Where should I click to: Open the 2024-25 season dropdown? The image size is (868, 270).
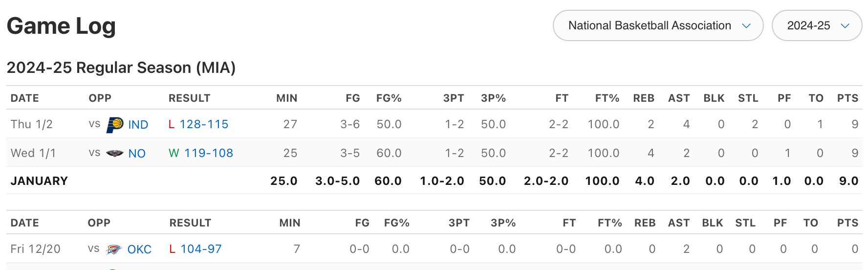tap(816, 25)
